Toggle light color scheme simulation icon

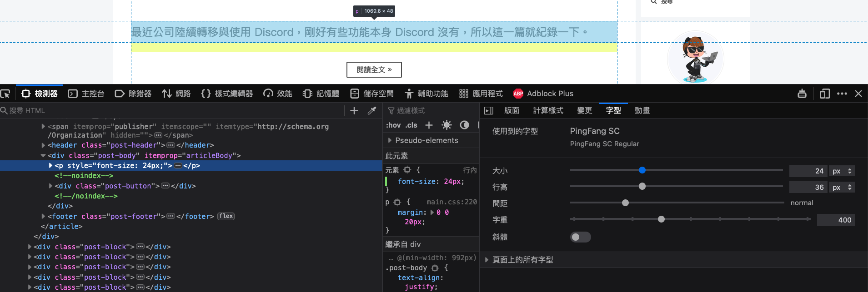[447, 125]
